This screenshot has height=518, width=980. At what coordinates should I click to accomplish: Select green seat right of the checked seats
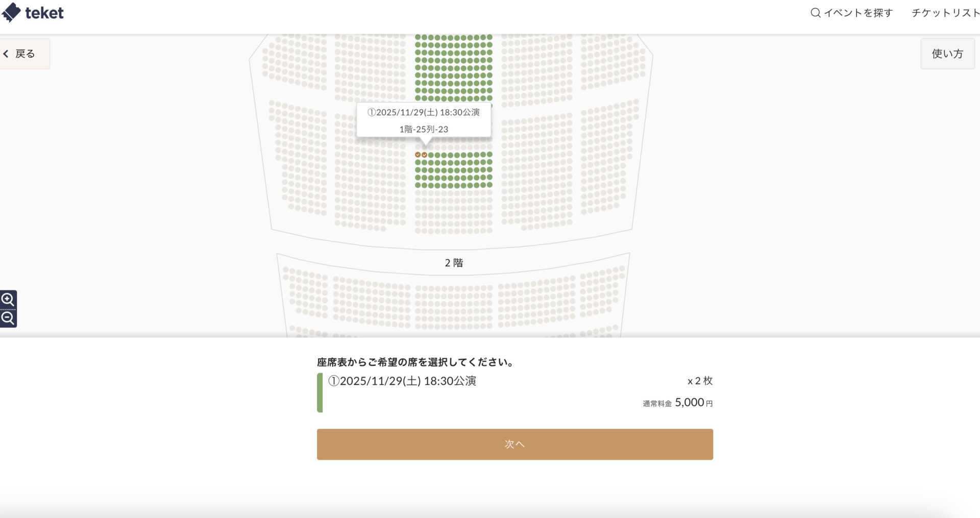[x=431, y=155]
